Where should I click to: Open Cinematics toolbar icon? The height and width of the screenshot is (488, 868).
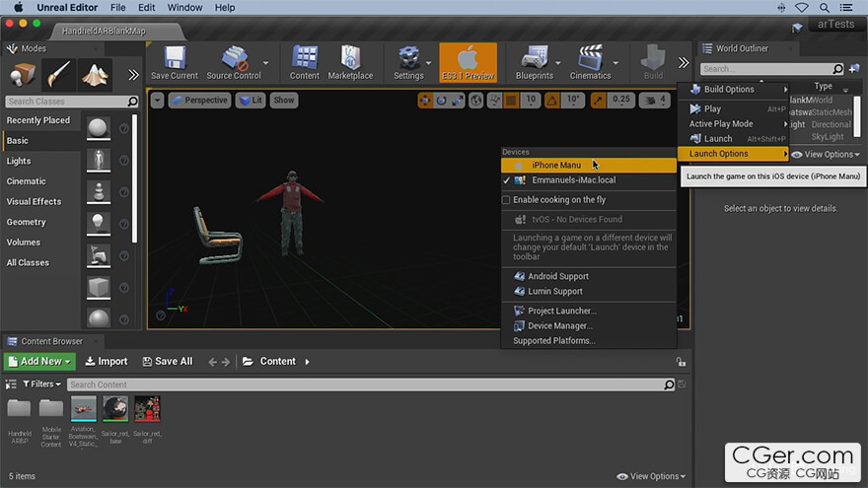click(590, 62)
